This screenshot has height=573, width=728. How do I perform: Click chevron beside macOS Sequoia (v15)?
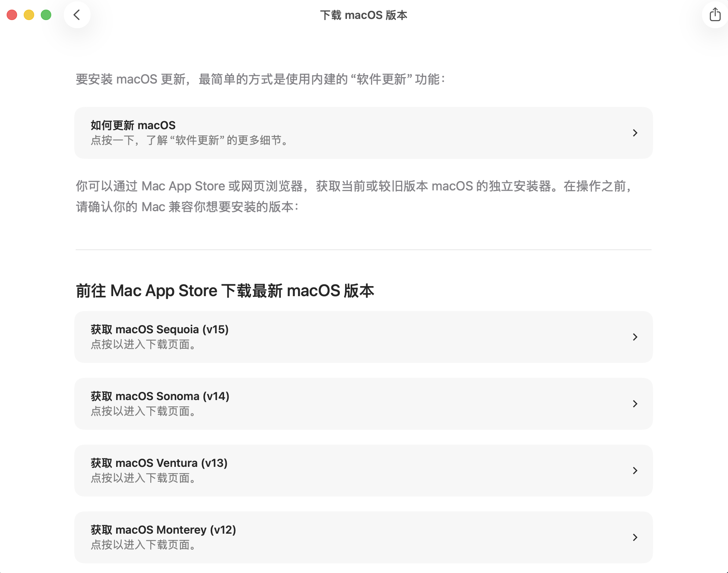[x=635, y=337]
